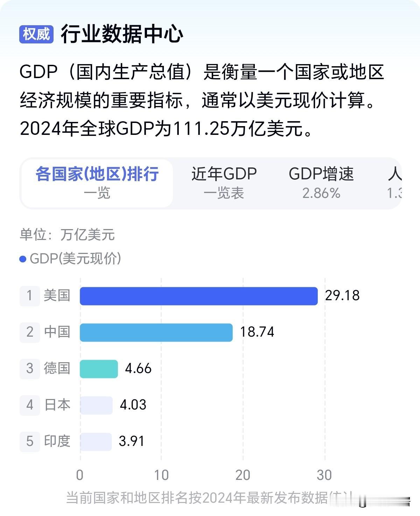Open the GDP增速 2.86% tab
The width and height of the screenshot is (420, 516).
click(321, 183)
